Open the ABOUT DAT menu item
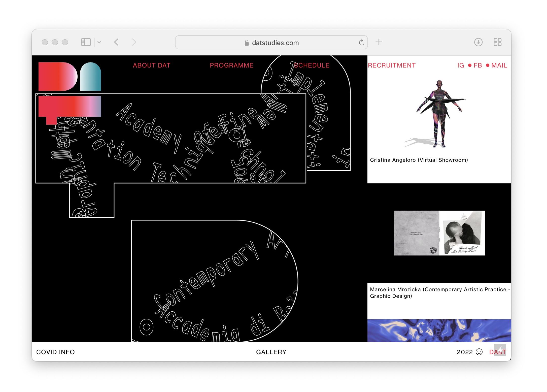Image resolution: width=547 pixels, height=392 pixels. pos(151,65)
